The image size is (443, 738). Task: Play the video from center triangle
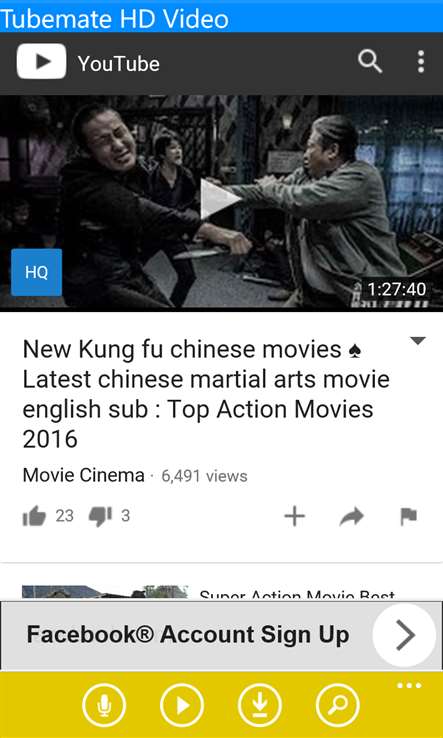point(220,199)
